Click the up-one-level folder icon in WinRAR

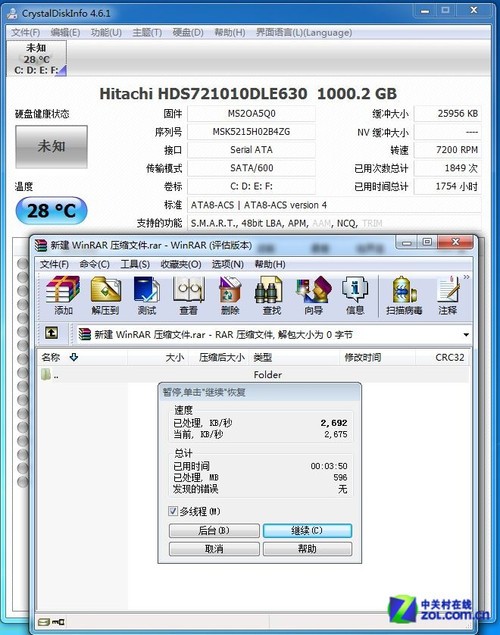[x=51, y=333]
